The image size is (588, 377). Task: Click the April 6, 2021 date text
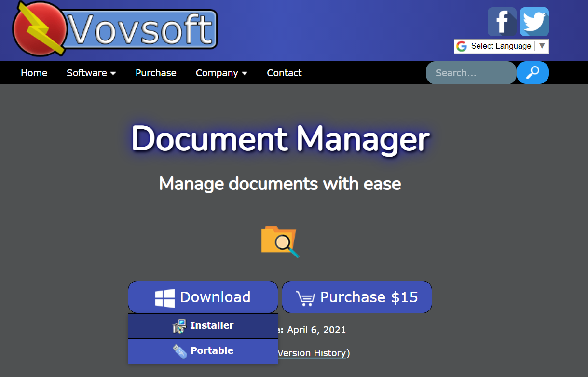(x=316, y=330)
